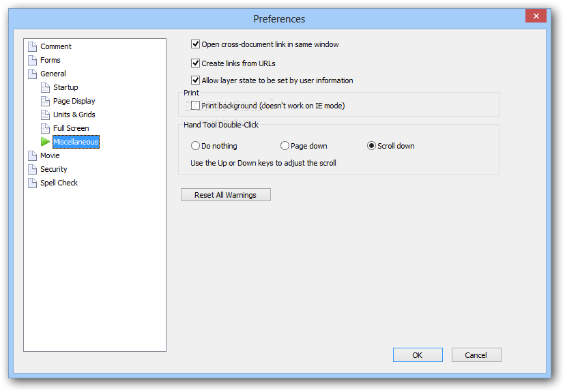This screenshot has height=392, width=565.
Task: Toggle Create links from URLs checkbox
Action: click(195, 63)
